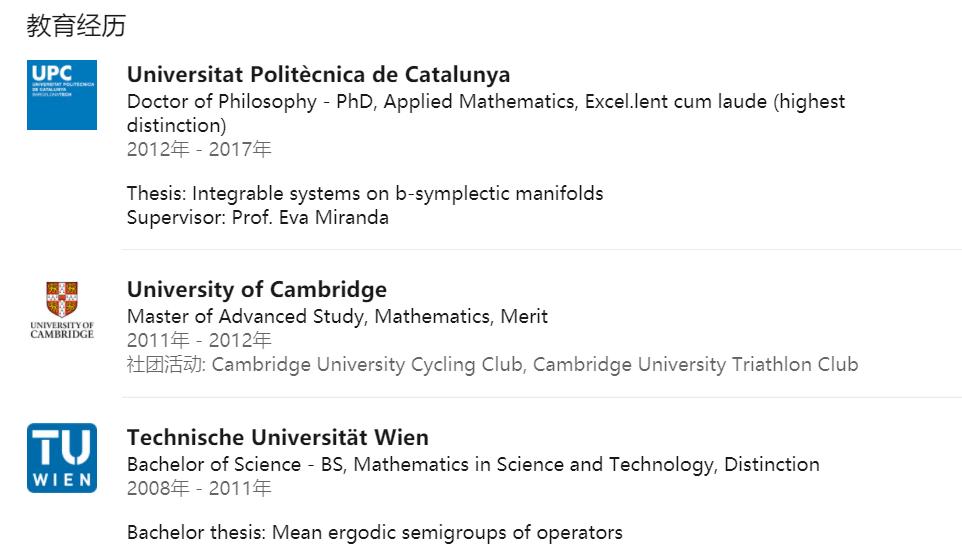
Task: Click the Supervisor Prof. Eva Miranda line
Action: pos(257,217)
